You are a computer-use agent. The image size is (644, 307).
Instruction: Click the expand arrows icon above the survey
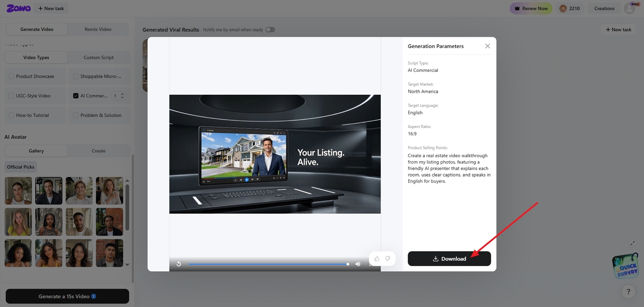[633, 243]
